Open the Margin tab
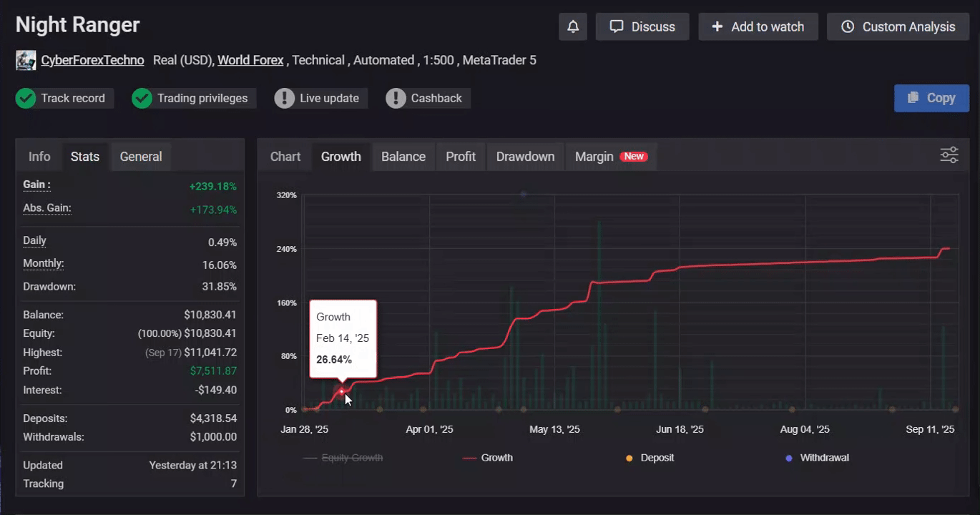Screen dimensions: 980x515 (x=611, y=157)
